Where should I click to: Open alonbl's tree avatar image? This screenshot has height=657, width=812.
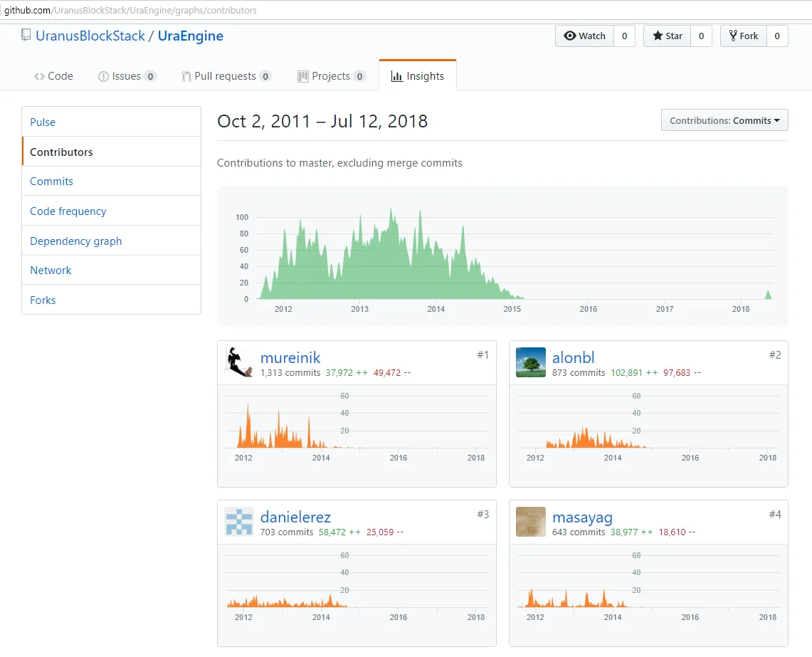click(531, 362)
